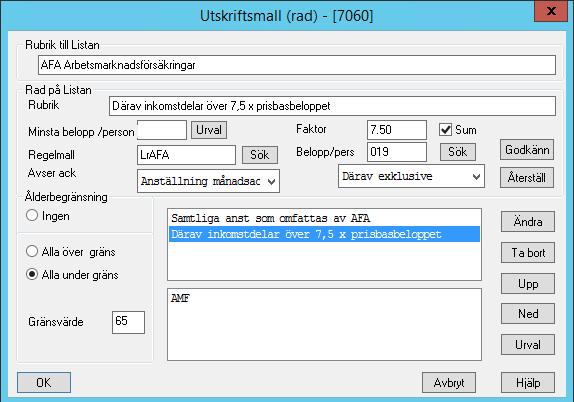Select Alla under gräns radio button
The image size is (574, 402).
(32, 274)
